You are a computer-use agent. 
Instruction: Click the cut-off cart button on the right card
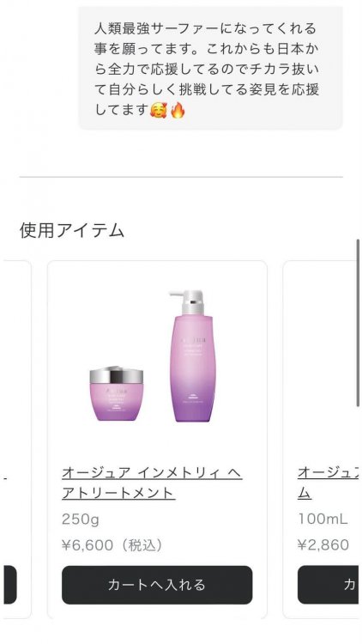(x=329, y=585)
